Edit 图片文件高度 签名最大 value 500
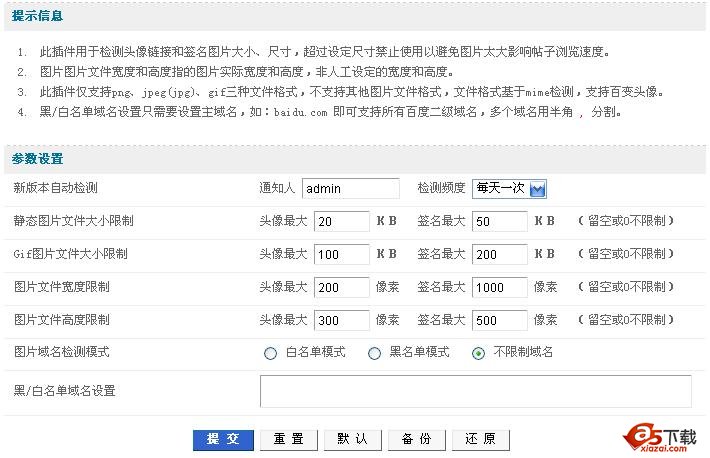 tap(499, 321)
